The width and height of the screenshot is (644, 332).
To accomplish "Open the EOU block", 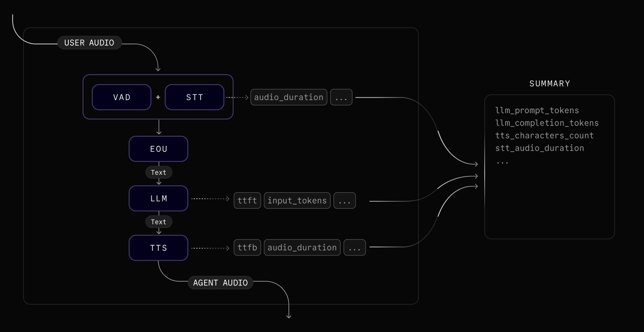I will click(x=158, y=149).
